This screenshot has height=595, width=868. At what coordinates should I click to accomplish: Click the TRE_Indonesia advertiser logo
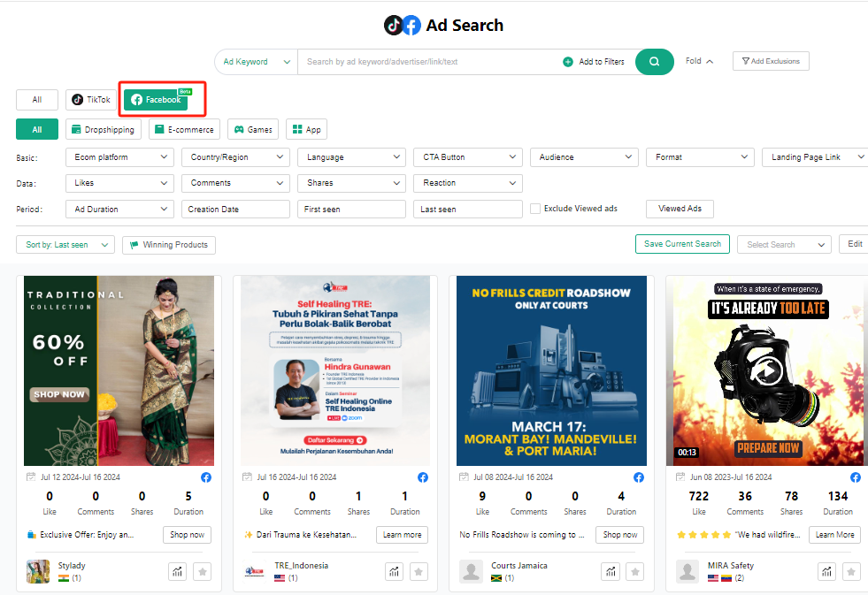coord(255,571)
